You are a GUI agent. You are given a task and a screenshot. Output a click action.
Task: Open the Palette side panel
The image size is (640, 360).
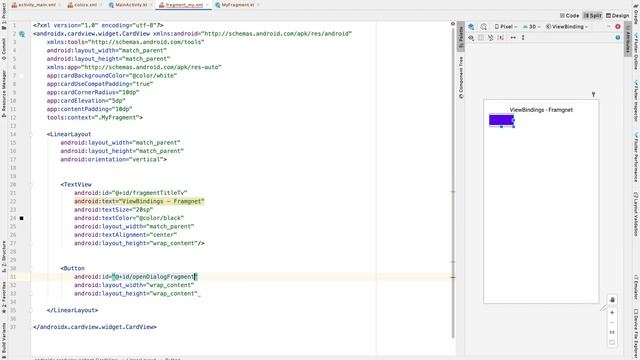pos(461,37)
